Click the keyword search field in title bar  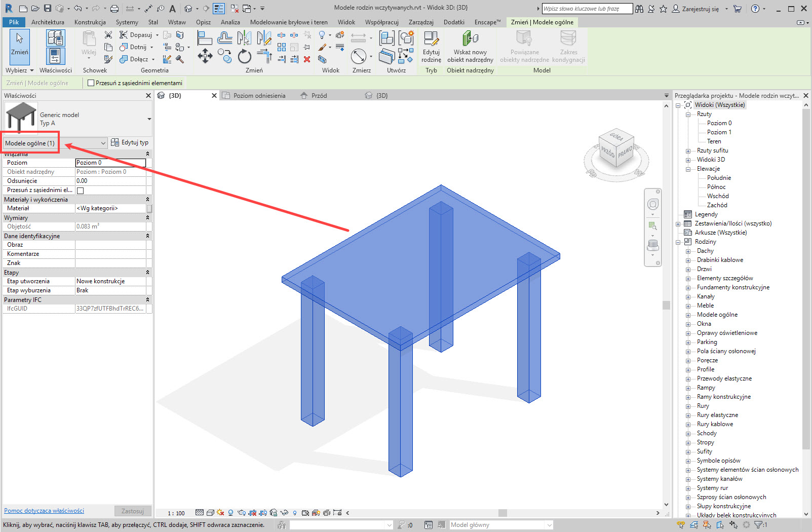click(587, 9)
